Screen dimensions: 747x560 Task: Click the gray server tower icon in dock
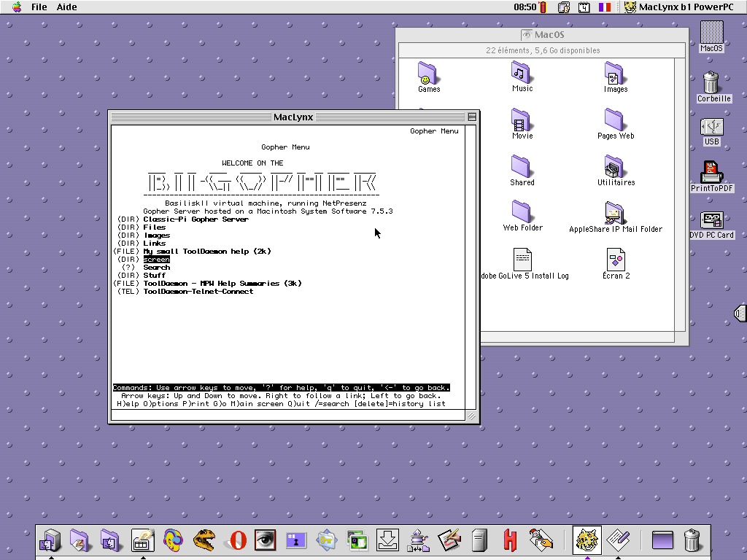(479, 540)
